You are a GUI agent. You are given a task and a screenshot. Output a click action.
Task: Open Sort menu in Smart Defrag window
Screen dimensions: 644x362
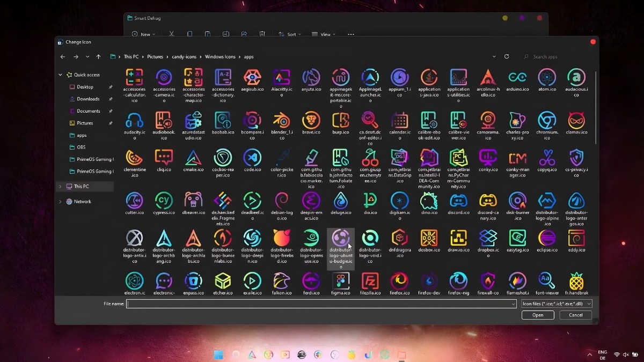coord(289,34)
